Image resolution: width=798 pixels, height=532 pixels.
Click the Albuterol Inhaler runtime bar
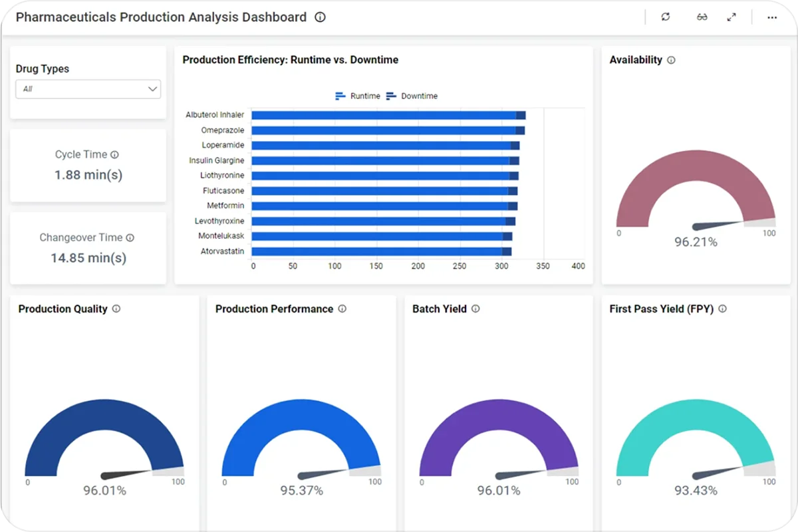[382, 115]
